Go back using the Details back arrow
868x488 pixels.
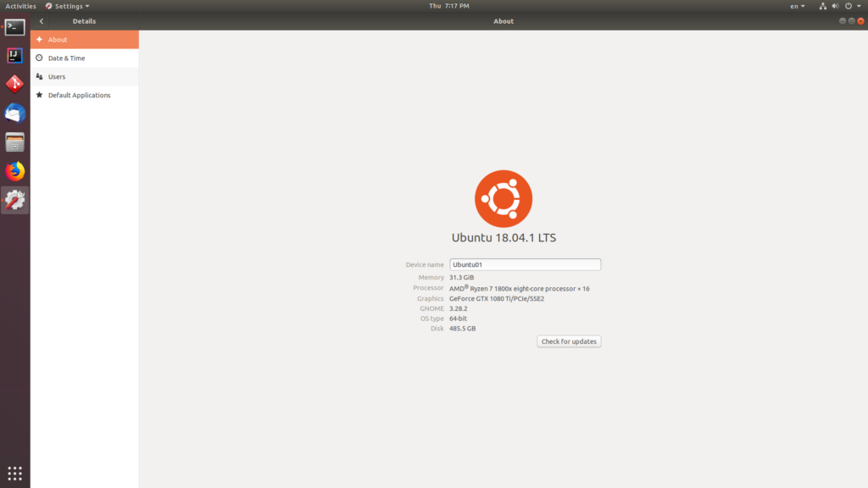42,21
